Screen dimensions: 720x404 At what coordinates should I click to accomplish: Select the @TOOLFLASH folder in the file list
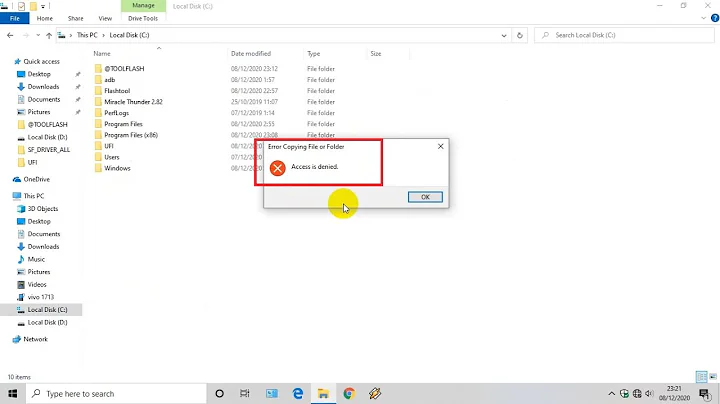click(x=124, y=68)
